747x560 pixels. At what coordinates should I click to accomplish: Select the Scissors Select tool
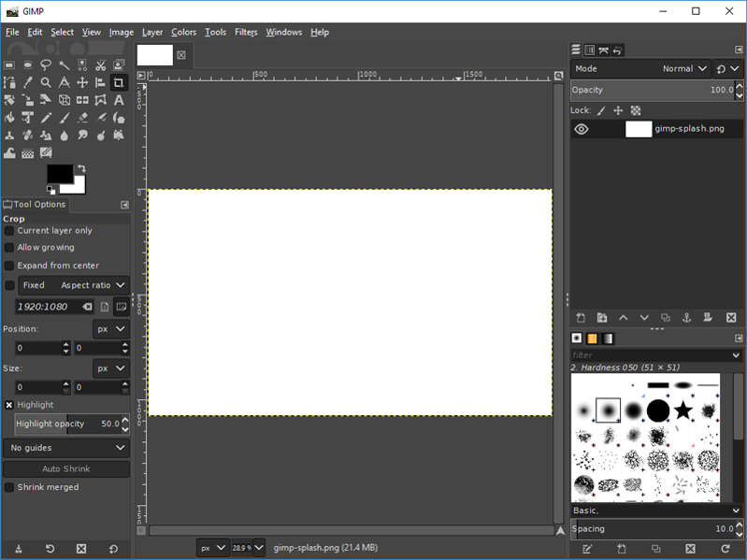101,65
